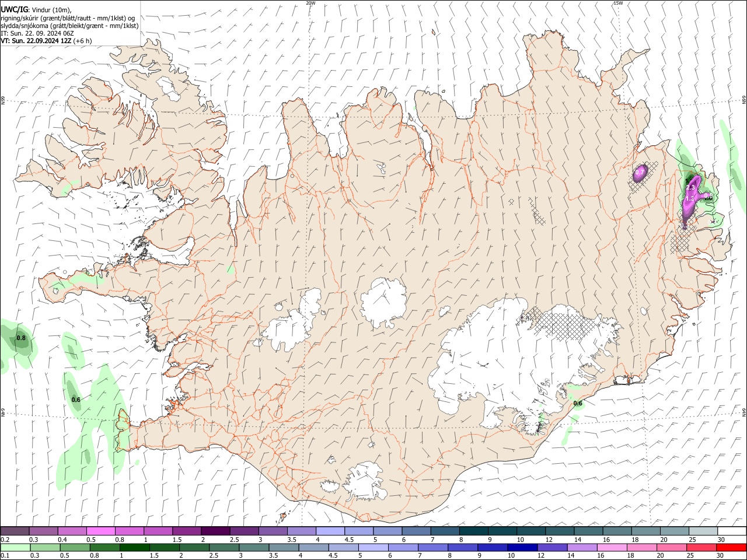Choose the lavender top-row swatch between 4 and 4.5
The height and width of the screenshot is (560, 747).
330,531
